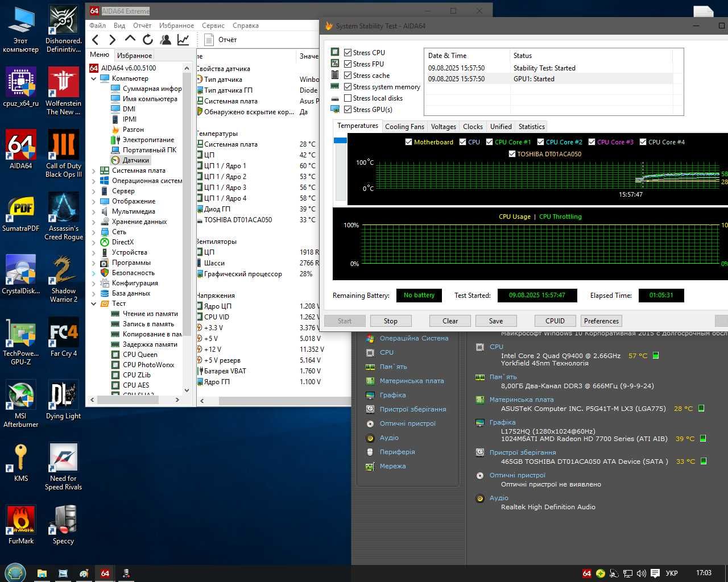The width and height of the screenshot is (728, 582).
Task: Open the Сервис menu
Action: click(213, 26)
